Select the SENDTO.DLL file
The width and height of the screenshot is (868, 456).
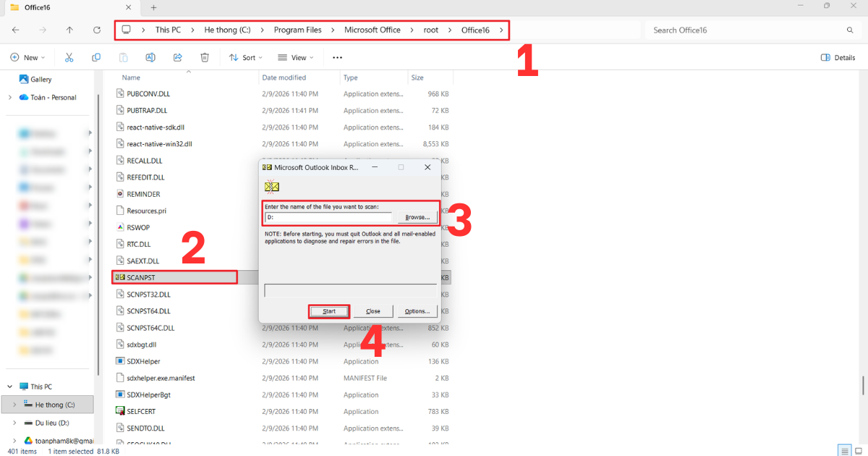[x=145, y=428]
